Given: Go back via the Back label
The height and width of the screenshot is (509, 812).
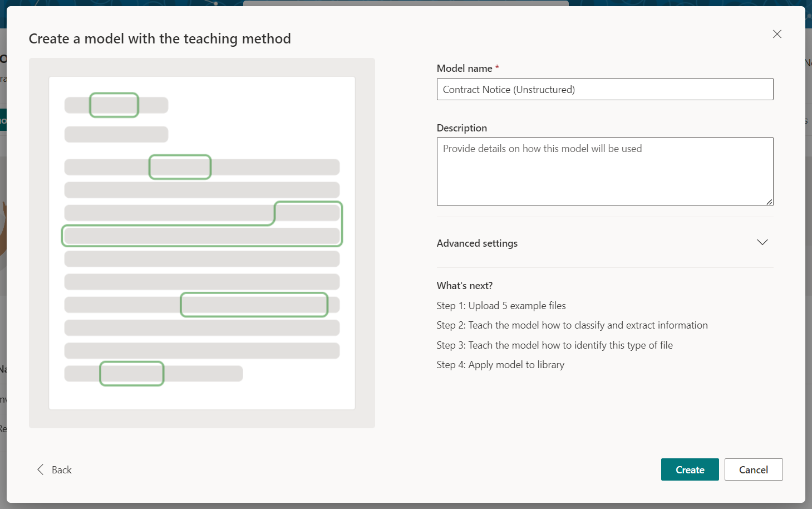Looking at the screenshot, I should tap(62, 470).
